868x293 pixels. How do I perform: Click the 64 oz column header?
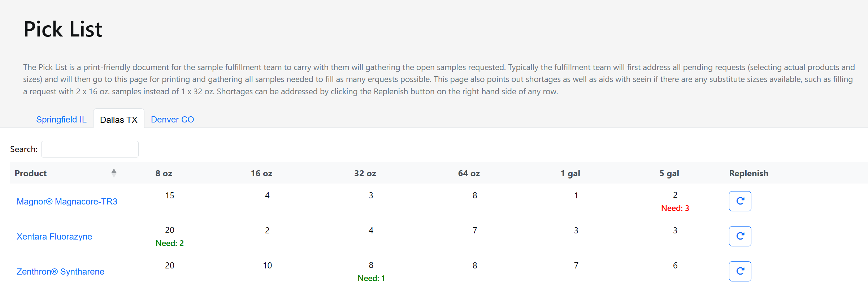coord(469,173)
